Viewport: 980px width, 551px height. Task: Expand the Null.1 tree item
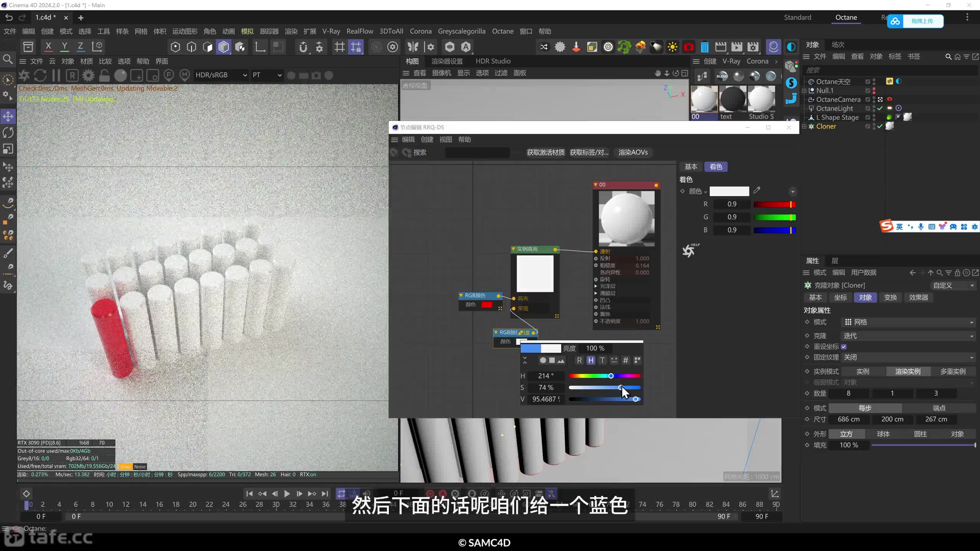point(804,91)
